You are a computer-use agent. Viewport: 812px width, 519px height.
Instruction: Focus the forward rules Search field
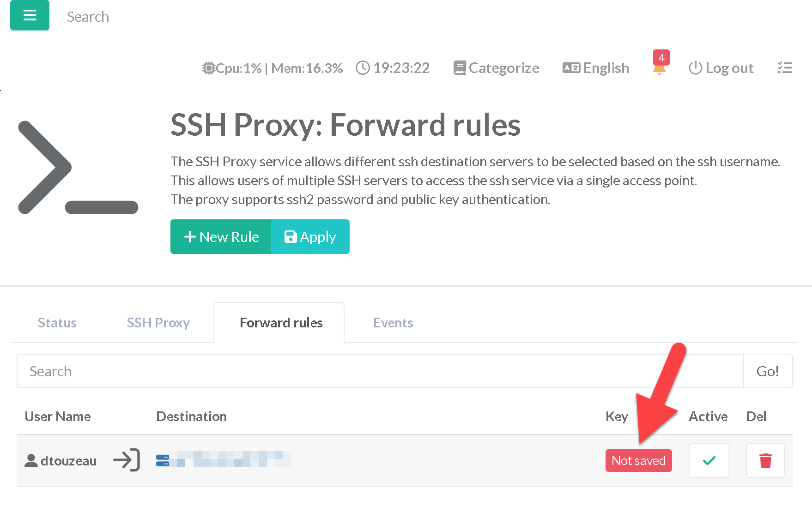coord(380,371)
